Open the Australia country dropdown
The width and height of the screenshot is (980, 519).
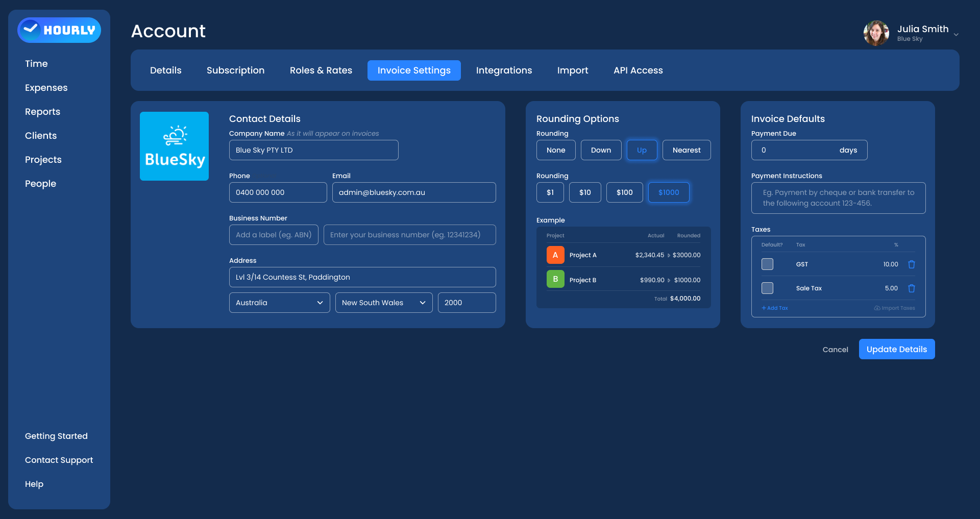(279, 303)
